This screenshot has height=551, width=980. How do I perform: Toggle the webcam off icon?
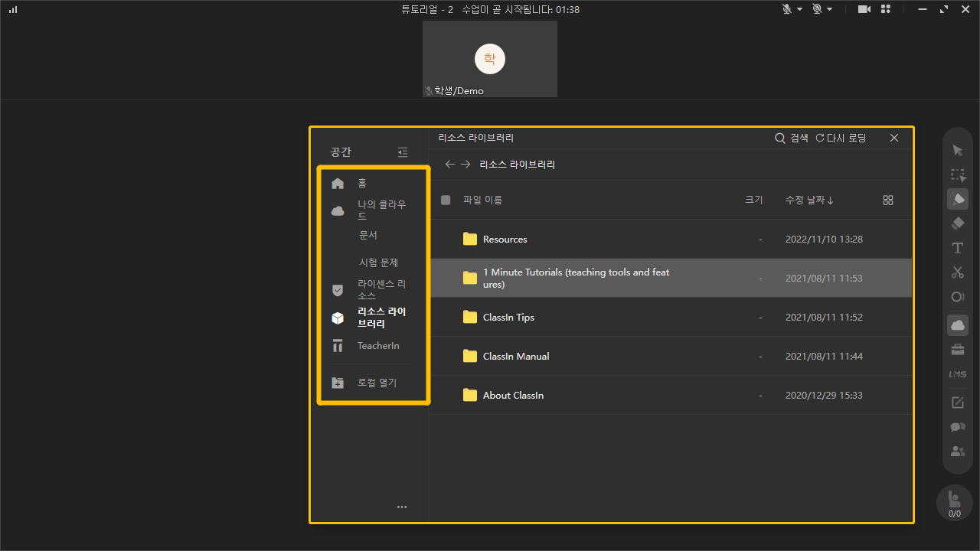point(817,9)
